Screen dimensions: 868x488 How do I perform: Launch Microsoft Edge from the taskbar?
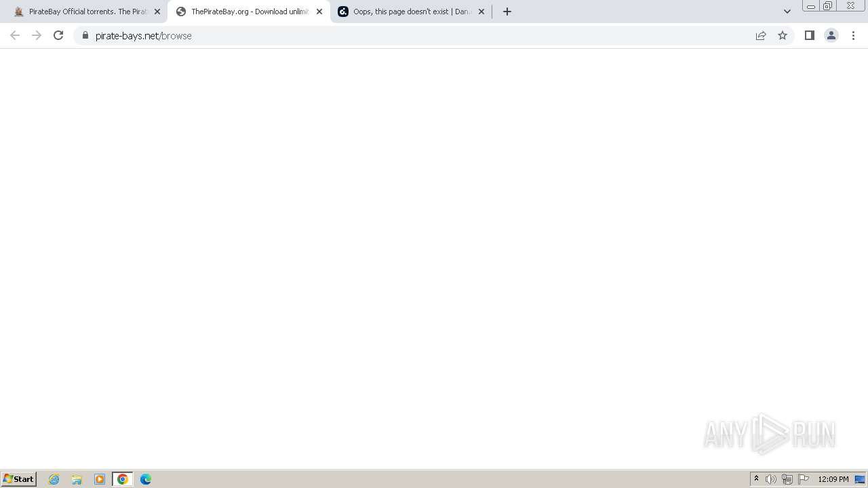click(x=146, y=479)
